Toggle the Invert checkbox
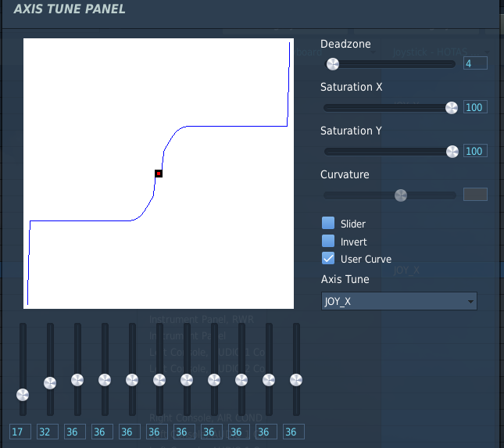504x448 pixels. pyautogui.click(x=328, y=241)
